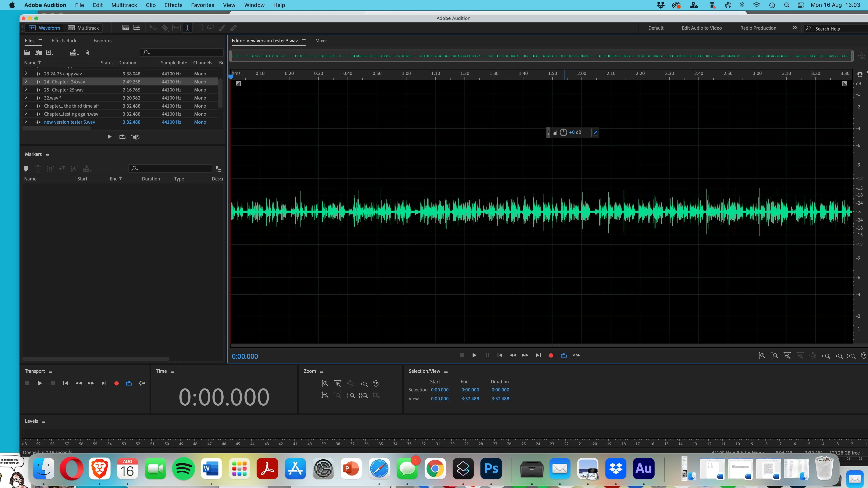The width and height of the screenshot is (868, 488).
Task: Toggle auto-play speaker icon in Files panel
Action: point(135,137)
